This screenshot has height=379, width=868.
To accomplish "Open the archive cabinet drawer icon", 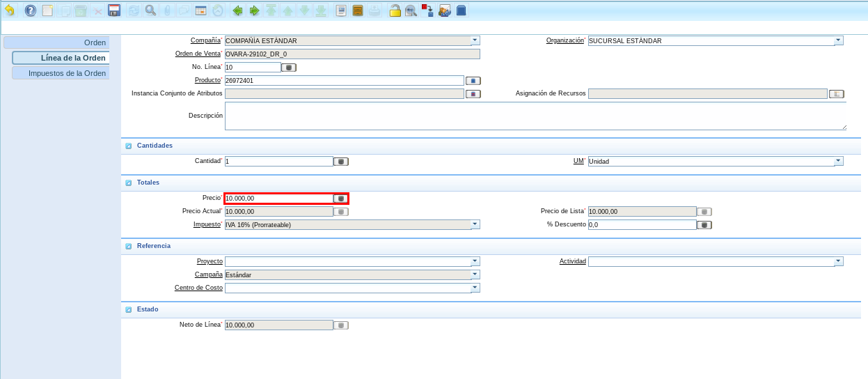I will click(358, 10).
